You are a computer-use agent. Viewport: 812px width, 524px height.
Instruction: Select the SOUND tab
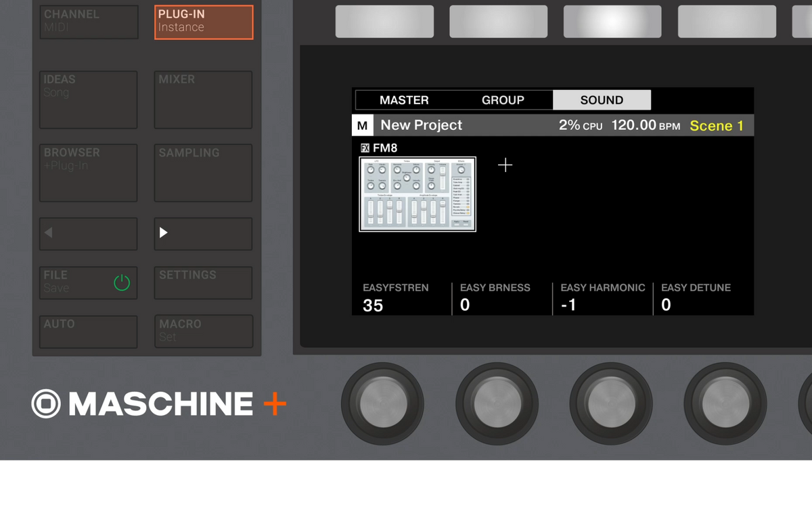pyautogui.click(x=602, y=100)
